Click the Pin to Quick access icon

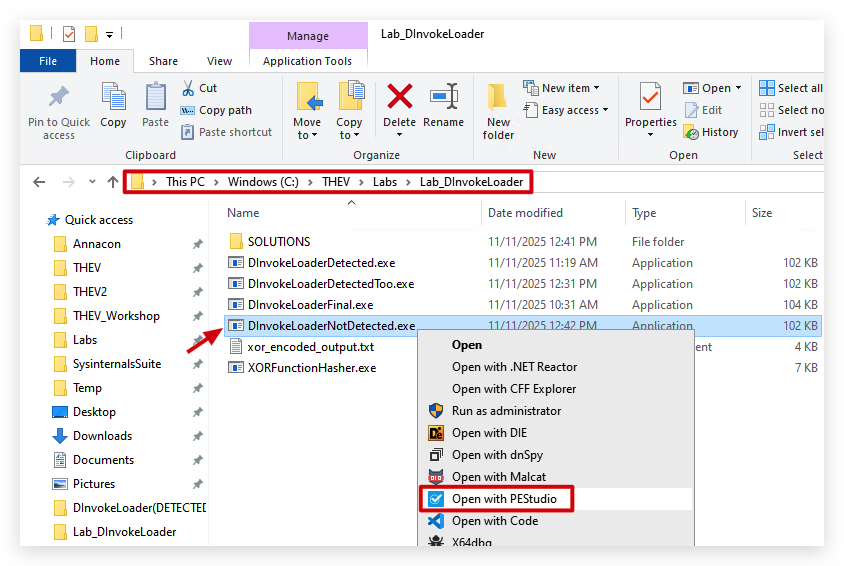tap(59, 97)
